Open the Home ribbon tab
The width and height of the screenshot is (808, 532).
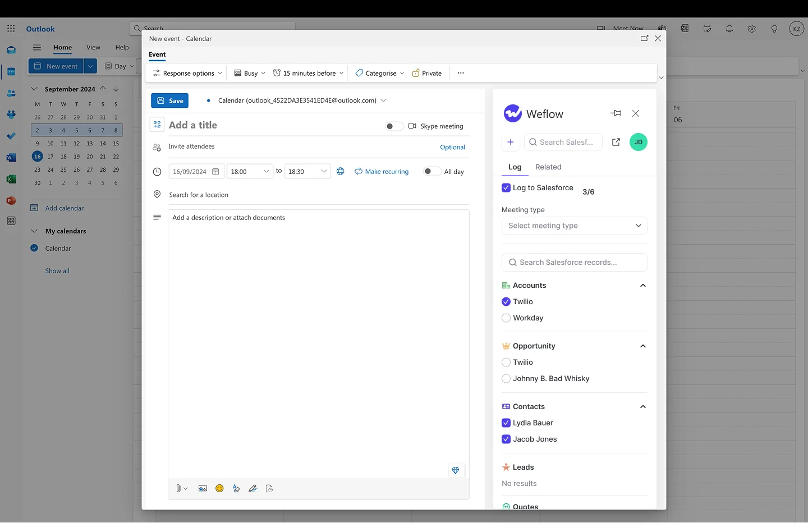(x=62, y=48)
